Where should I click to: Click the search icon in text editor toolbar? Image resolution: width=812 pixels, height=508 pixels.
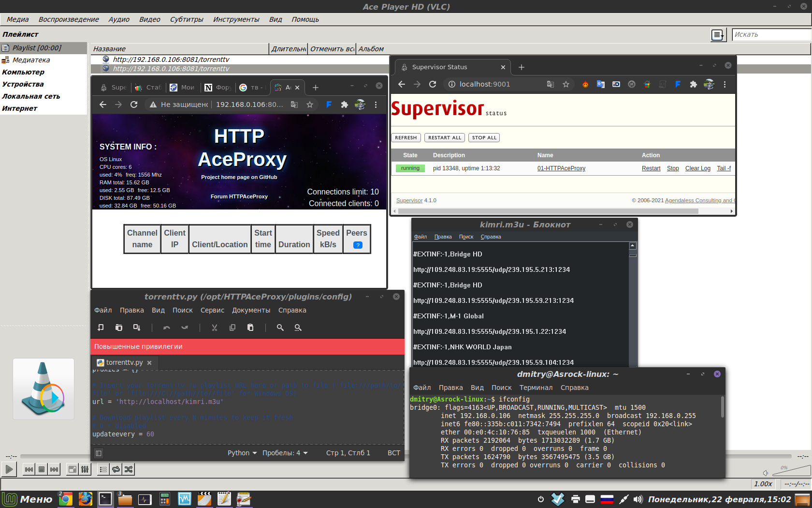click(x=280, y=328)
